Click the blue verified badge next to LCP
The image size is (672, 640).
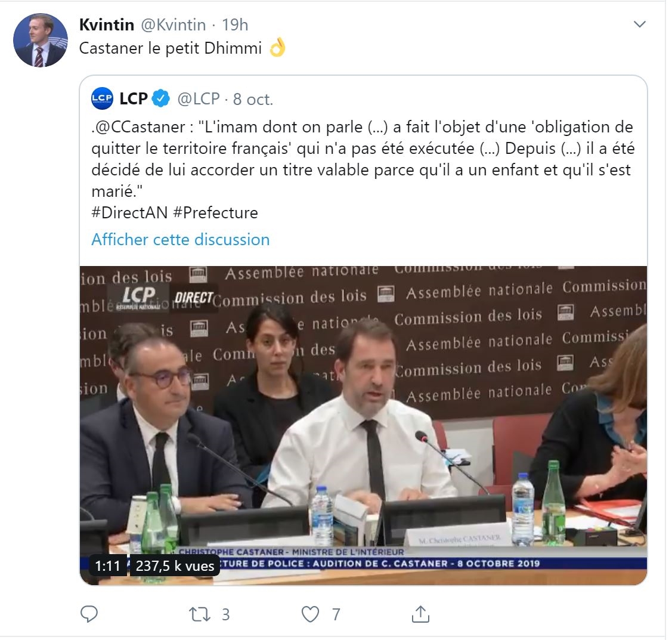click(161, 98)
